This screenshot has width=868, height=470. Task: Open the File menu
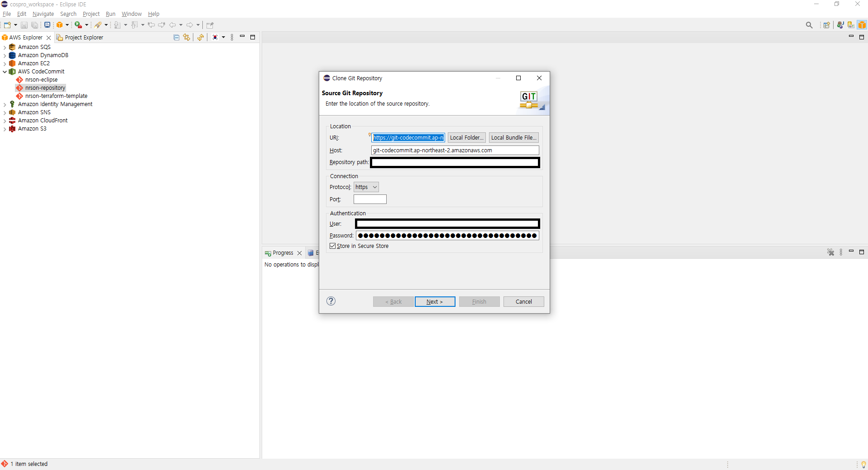pyautogui.click(x=7, y=14)
